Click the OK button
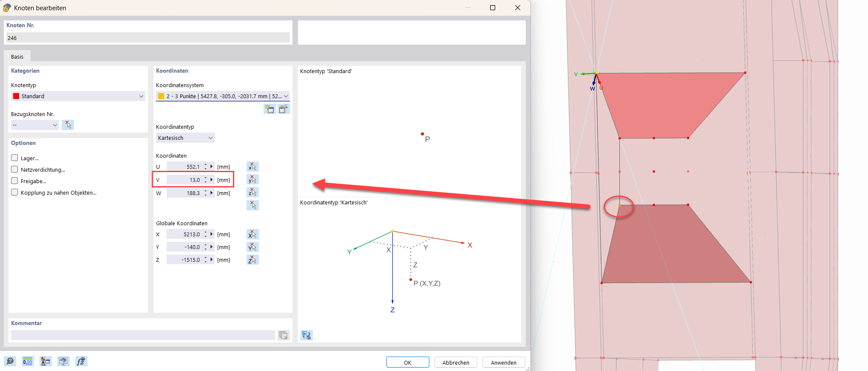The image size is (868, 371). click(407, 363)
